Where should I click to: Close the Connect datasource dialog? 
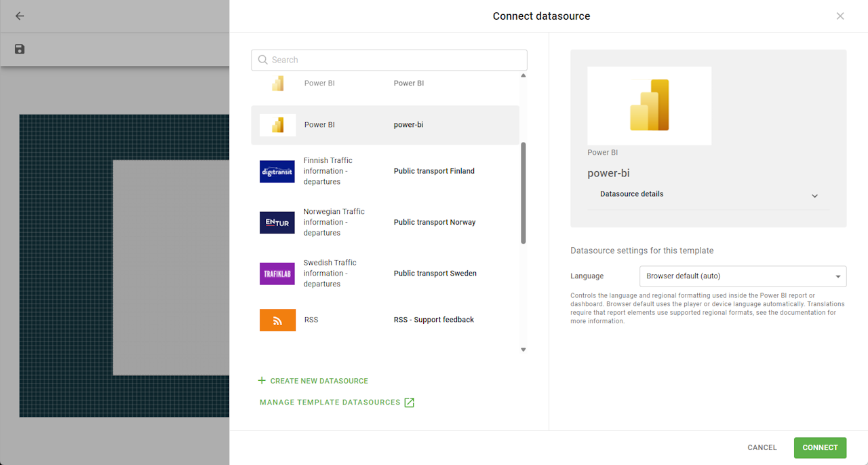point(840,16)
